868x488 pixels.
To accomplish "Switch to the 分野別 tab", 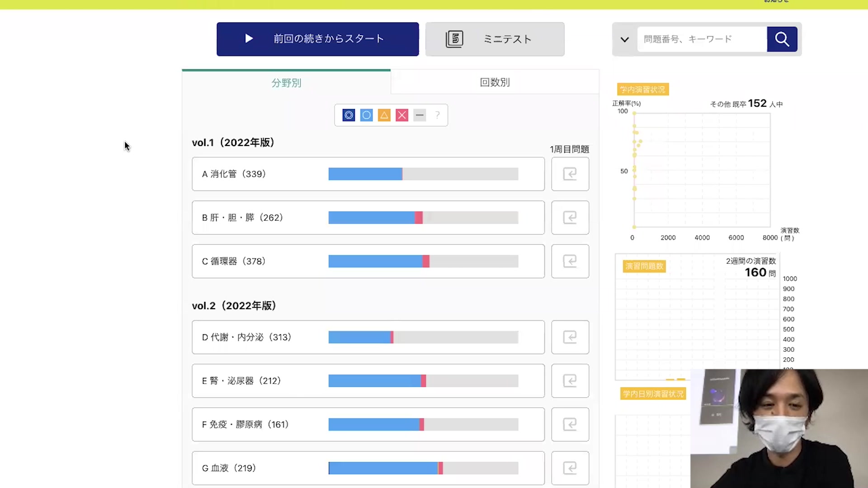I will click(x=286, y=83).
